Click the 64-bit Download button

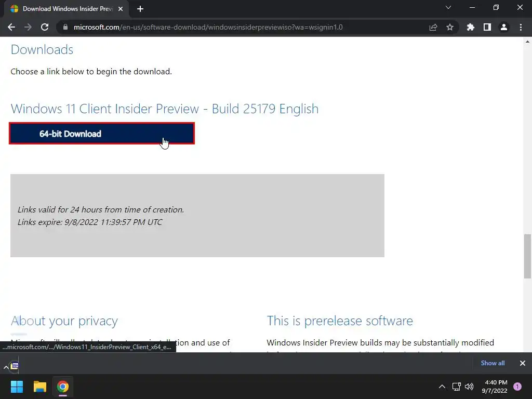click(102, 134)
